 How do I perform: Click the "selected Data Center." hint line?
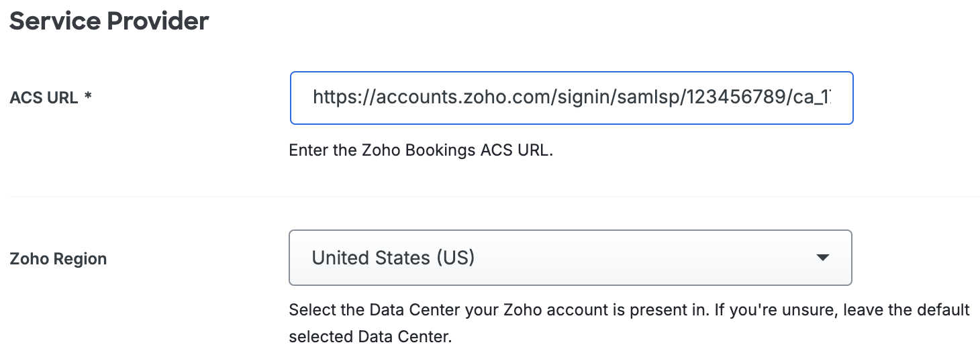pos(371,336)
